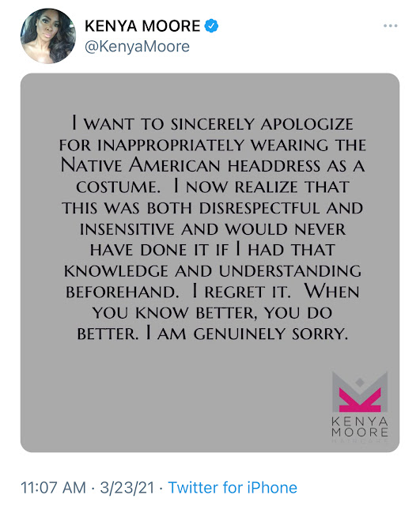The width and height of the screenshot is (420, 506).
Task: Click the pink K logo icon
Action: pos(360,400)
